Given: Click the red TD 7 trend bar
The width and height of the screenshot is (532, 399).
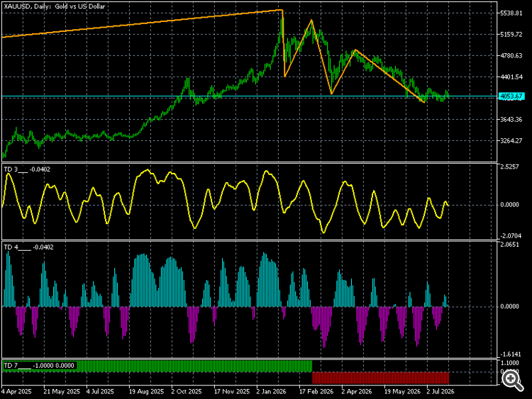Looking at the screenshot, I should [381, 378].
